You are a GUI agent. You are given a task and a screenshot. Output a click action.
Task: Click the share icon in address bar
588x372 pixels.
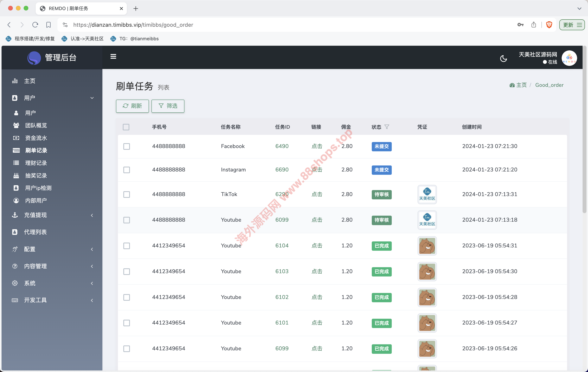coord(534,25)
